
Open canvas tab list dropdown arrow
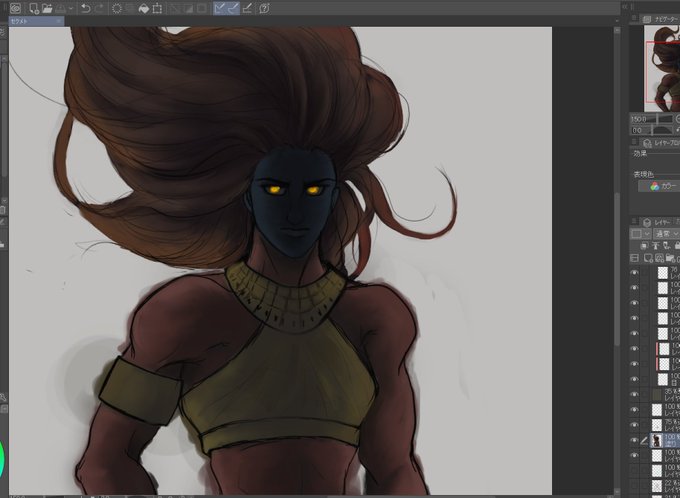pos(617,21)
